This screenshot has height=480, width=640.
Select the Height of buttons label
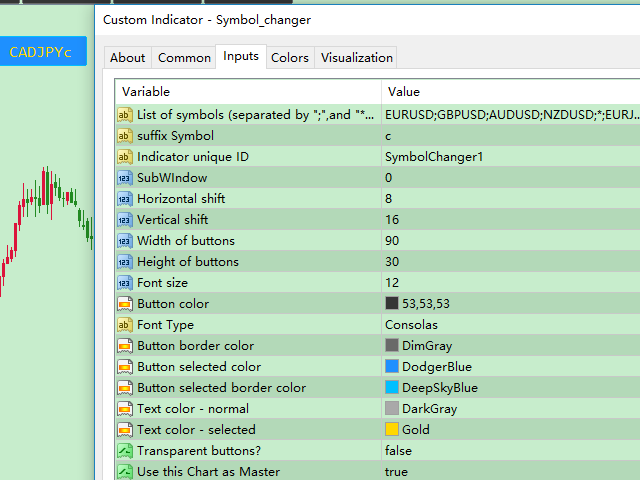click(188, 262)
